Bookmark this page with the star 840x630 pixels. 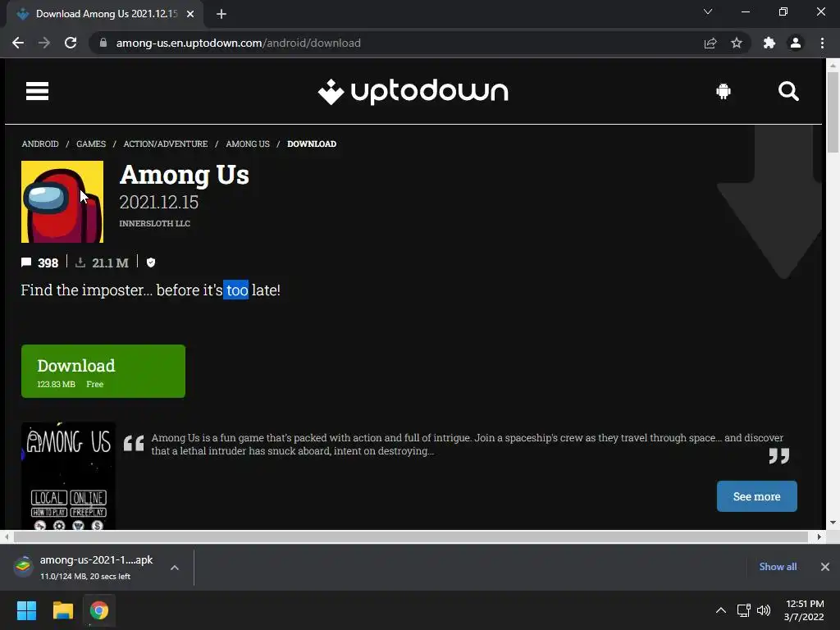737,43
